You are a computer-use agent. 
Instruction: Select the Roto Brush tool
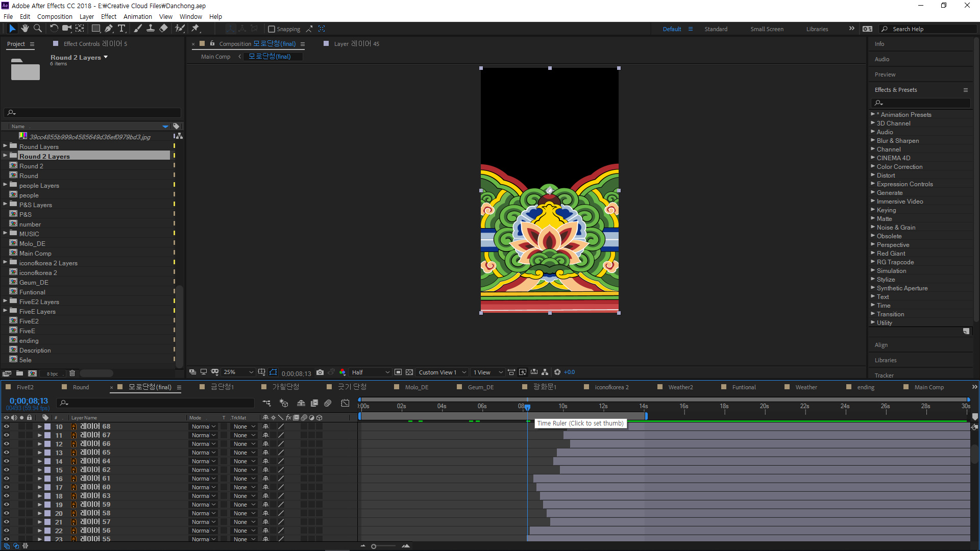click(180, 29)
